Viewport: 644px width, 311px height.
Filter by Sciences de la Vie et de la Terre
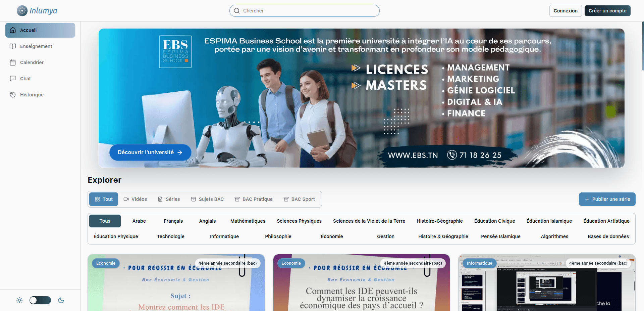tap(369, 221)
